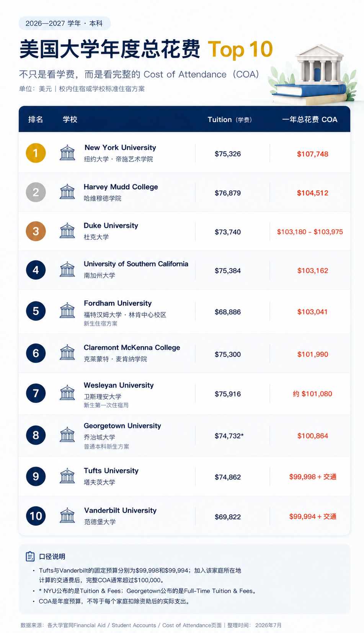Click the building icon beside Duke University
Image resolution: width=364 pixels, height=633 pixels.
tap(67, 231)
